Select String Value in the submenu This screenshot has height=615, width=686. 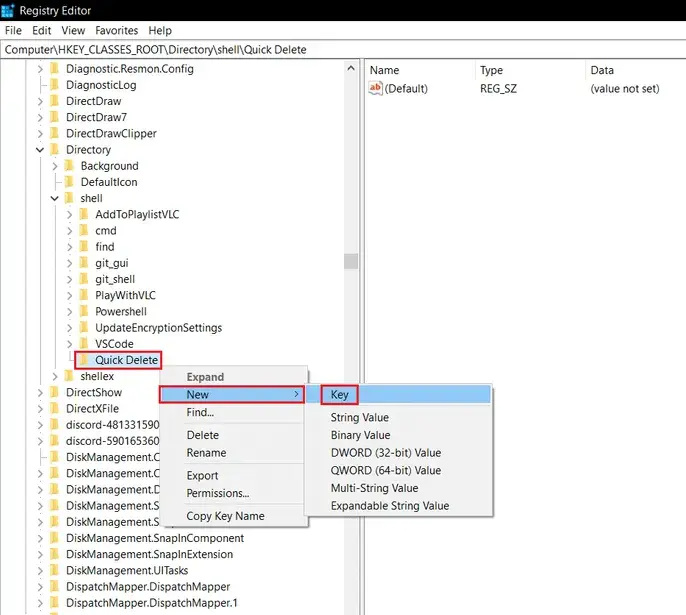coord(360,417)
